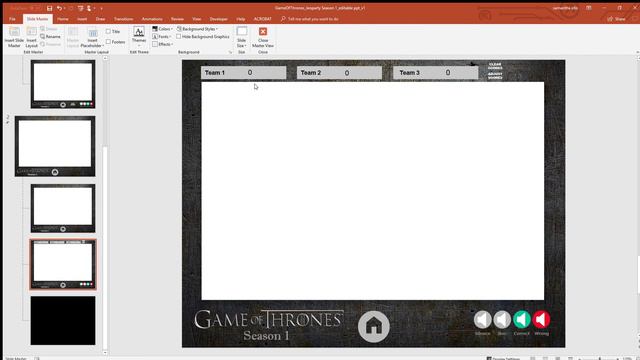
Task: Open the Fonts dropdown
Action: point(162,37)
